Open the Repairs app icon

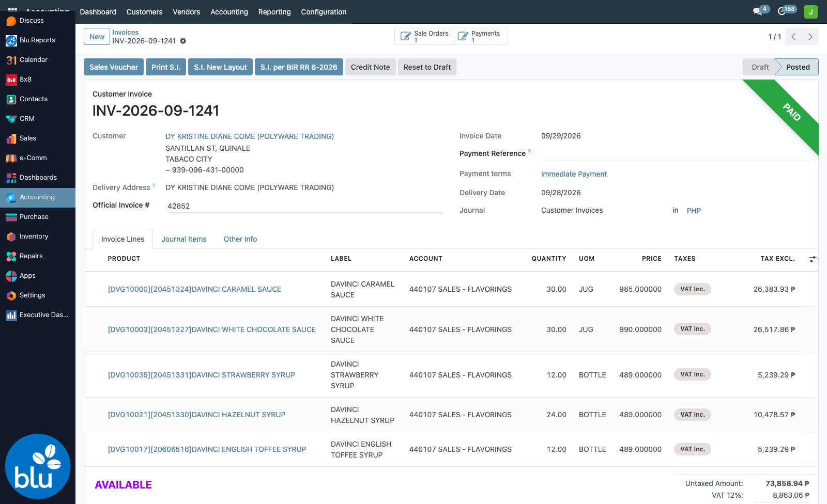[11, 256]
